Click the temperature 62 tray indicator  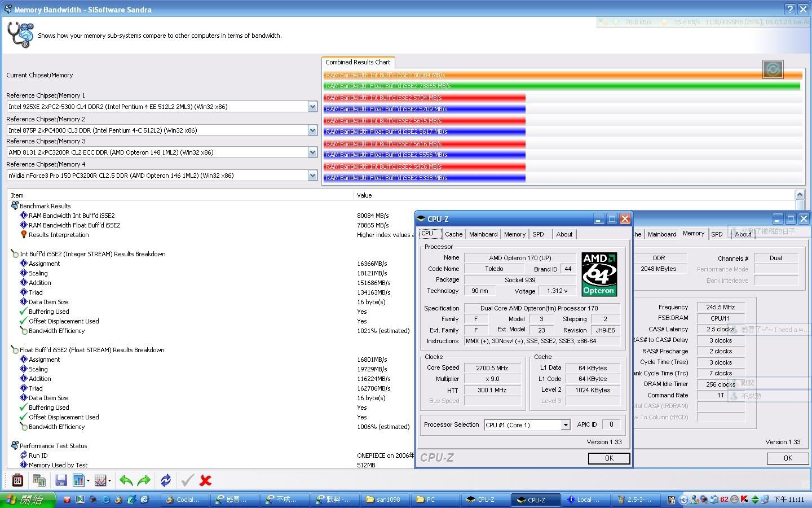point(724,500)
